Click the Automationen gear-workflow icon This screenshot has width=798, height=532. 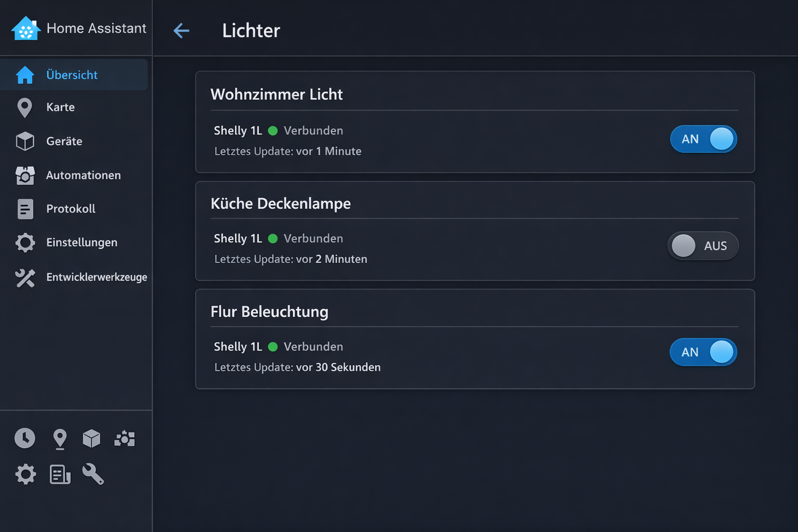click(24, 176)
